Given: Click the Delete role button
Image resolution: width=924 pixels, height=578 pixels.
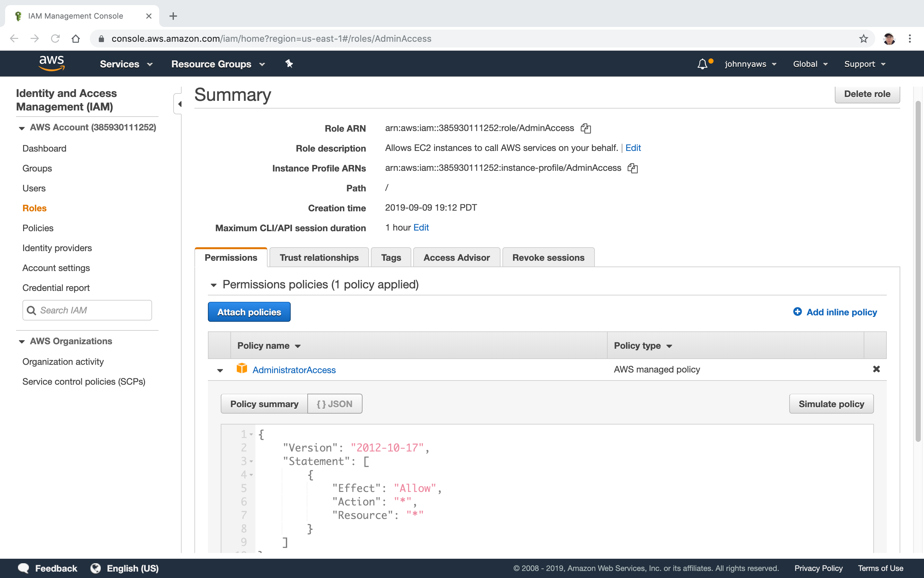Looking at the screenshot, I should 867,94.
